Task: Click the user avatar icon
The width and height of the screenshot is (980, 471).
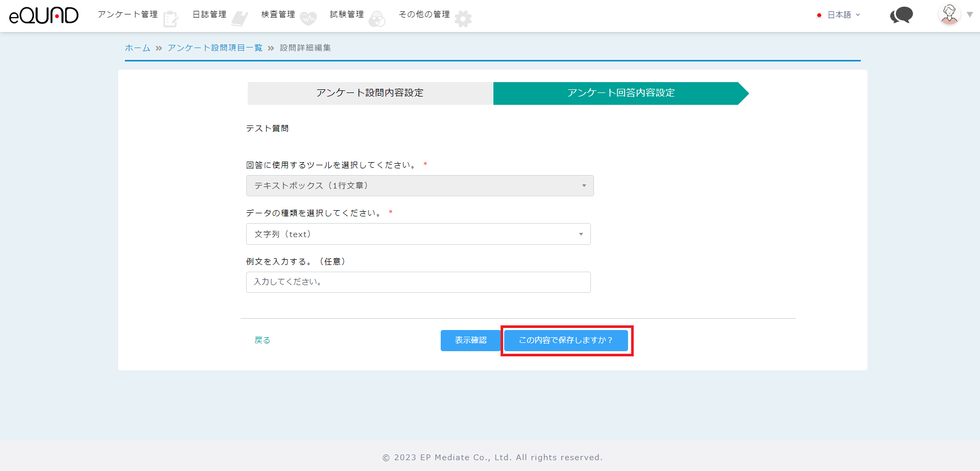Action: point(949,14)
